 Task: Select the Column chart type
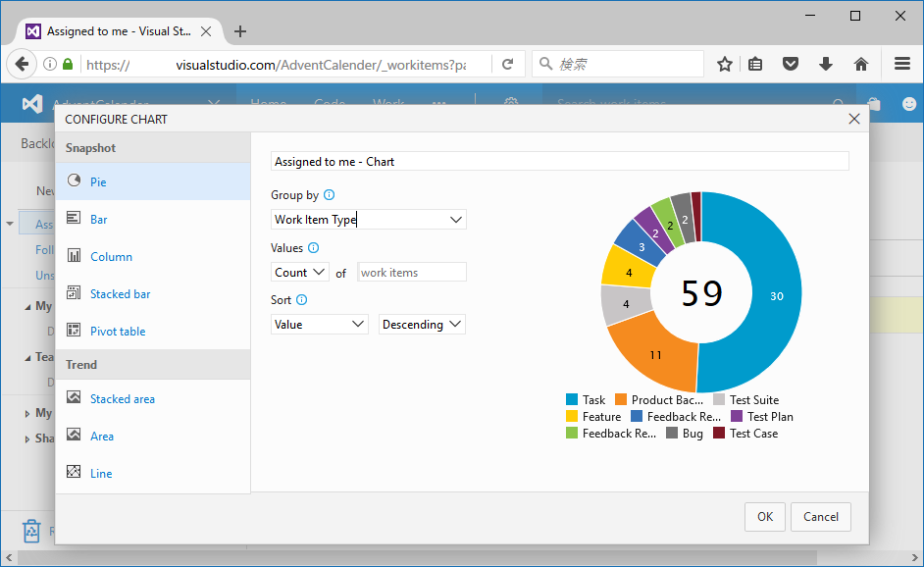(153, 256)
